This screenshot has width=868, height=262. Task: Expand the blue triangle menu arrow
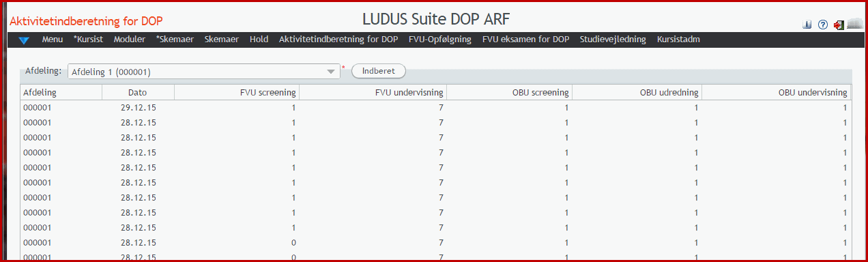(x=24, y=40)
